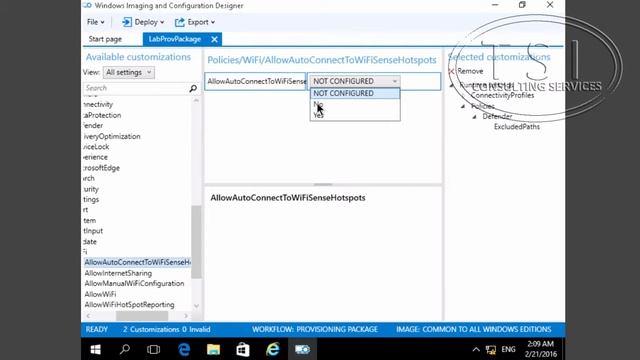Open Task View from taskbar

point(153,349)
